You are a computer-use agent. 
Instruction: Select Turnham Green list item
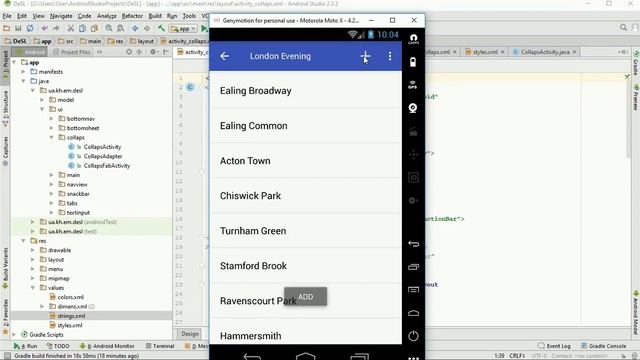tap(305, 231)
